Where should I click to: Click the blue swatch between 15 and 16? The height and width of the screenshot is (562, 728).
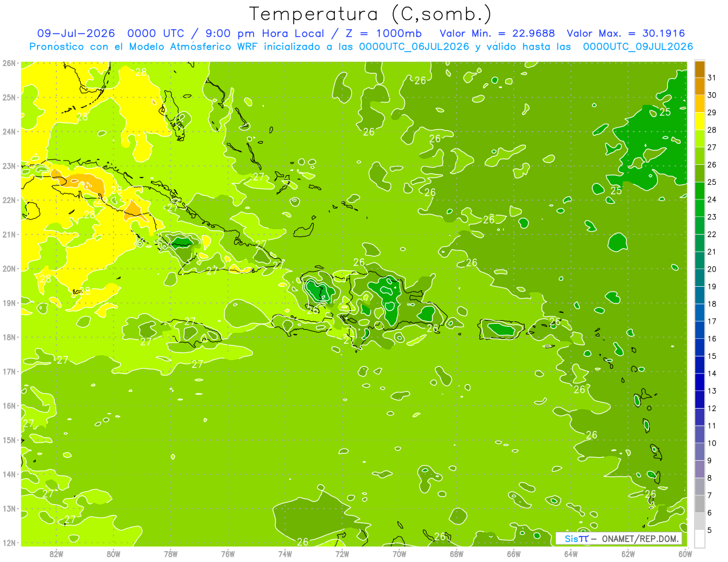699,347
